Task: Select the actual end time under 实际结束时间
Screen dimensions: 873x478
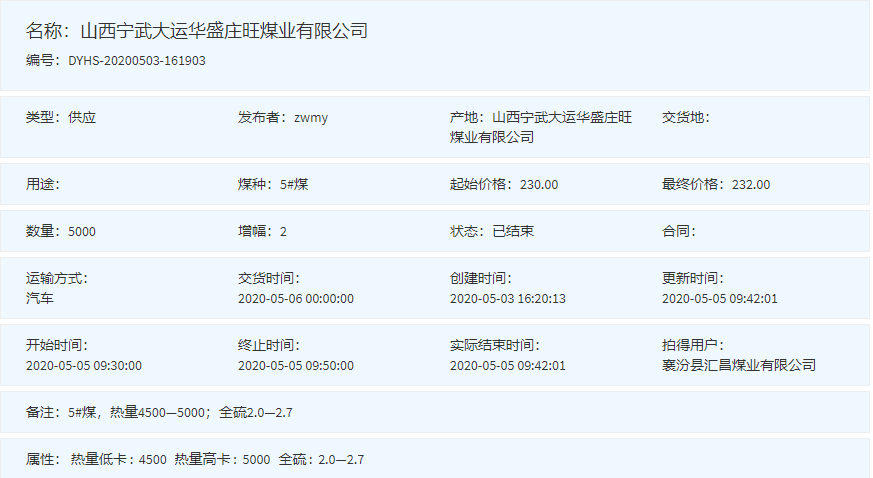Action: pyautogui.click(x=508, y=366)
